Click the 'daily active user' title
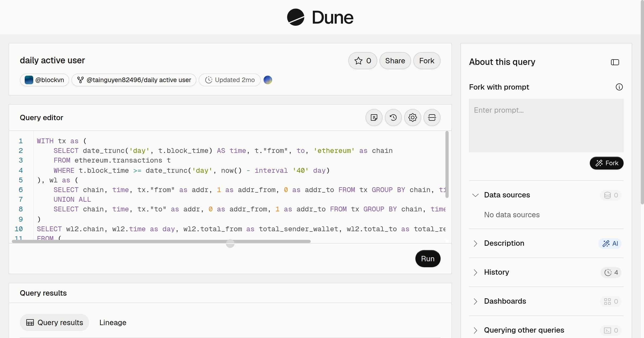This screenshot has height=338, width=644. click(52, 60)
